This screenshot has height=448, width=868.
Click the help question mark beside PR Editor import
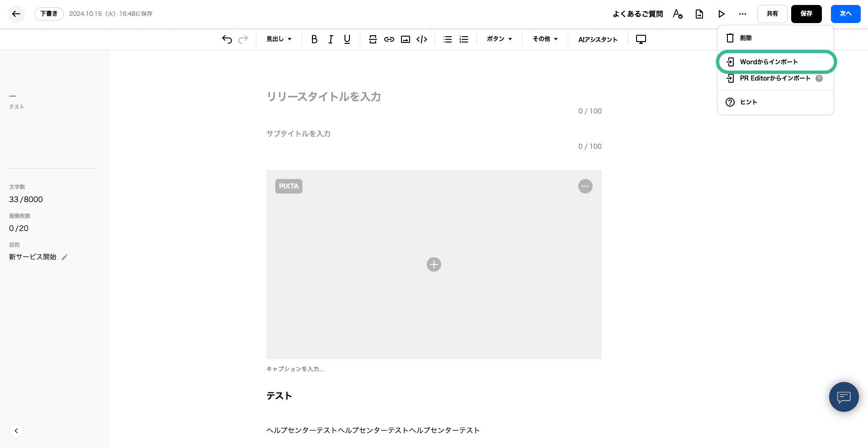pos(819,78)
